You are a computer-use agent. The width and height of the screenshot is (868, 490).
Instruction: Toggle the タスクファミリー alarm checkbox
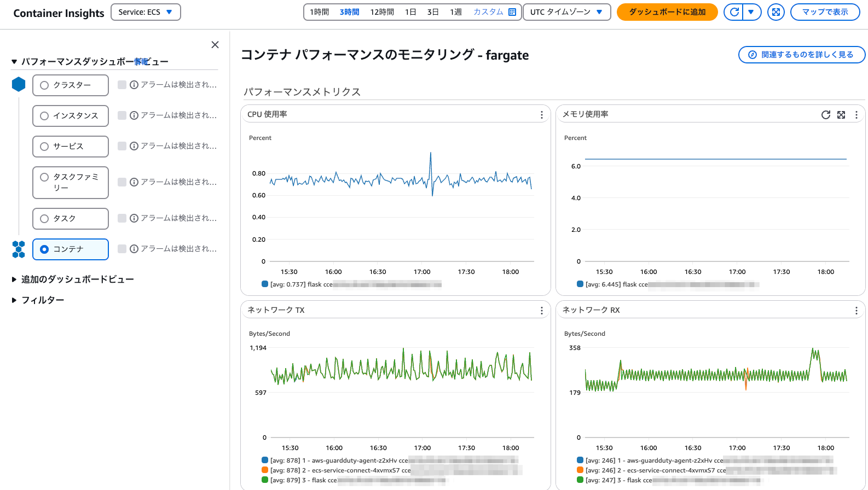coord(122,182)
